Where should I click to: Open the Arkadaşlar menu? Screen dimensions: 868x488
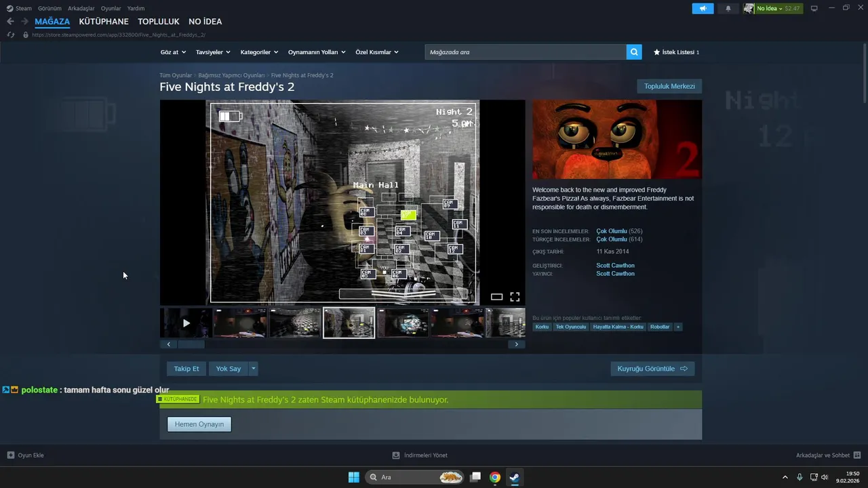[81, 8]
